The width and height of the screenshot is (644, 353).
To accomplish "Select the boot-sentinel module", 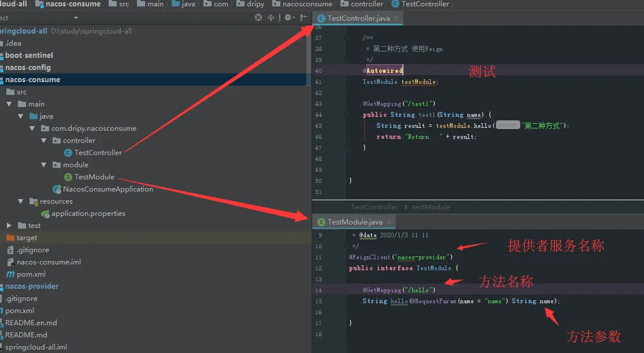I will click(27, 55).
